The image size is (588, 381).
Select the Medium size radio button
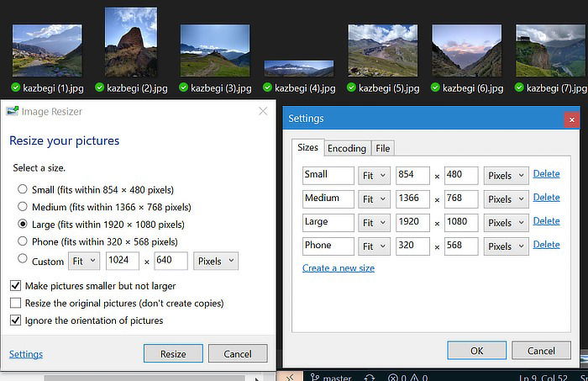[23, 206]
